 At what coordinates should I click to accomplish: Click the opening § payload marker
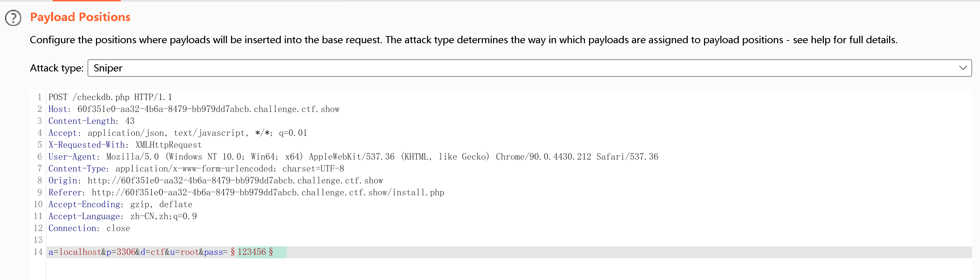[232, 252]
